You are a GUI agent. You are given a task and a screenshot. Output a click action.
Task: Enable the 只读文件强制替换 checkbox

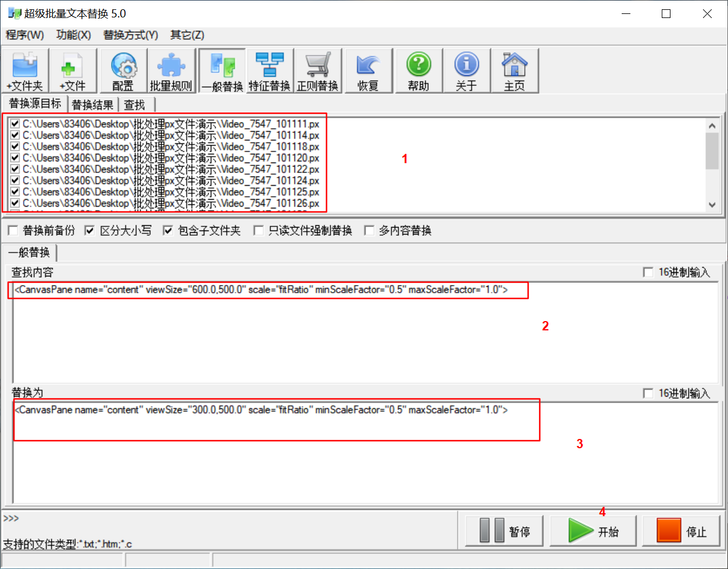259,231
